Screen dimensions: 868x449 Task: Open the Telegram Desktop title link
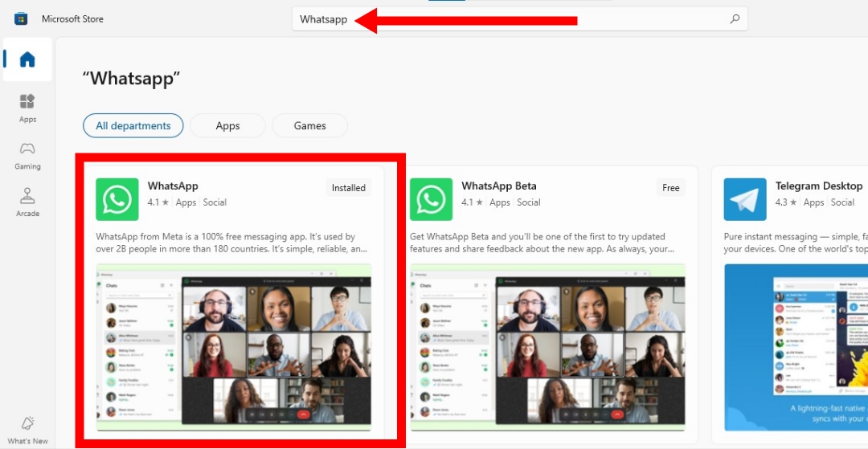tap(819, 186)
